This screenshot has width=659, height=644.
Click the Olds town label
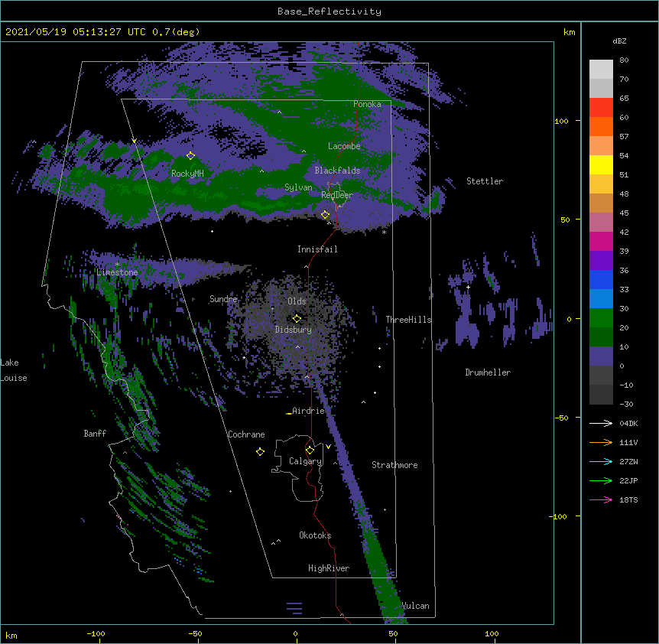pos(297,301)
